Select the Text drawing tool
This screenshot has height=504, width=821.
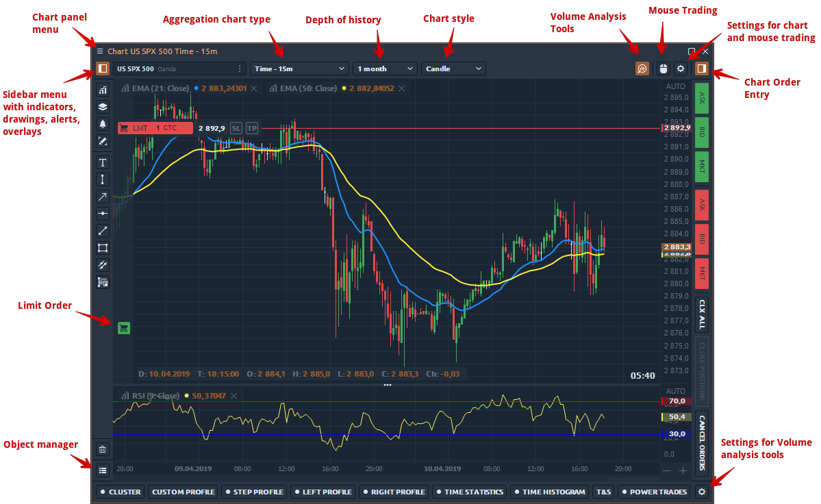tap(103, 162)
